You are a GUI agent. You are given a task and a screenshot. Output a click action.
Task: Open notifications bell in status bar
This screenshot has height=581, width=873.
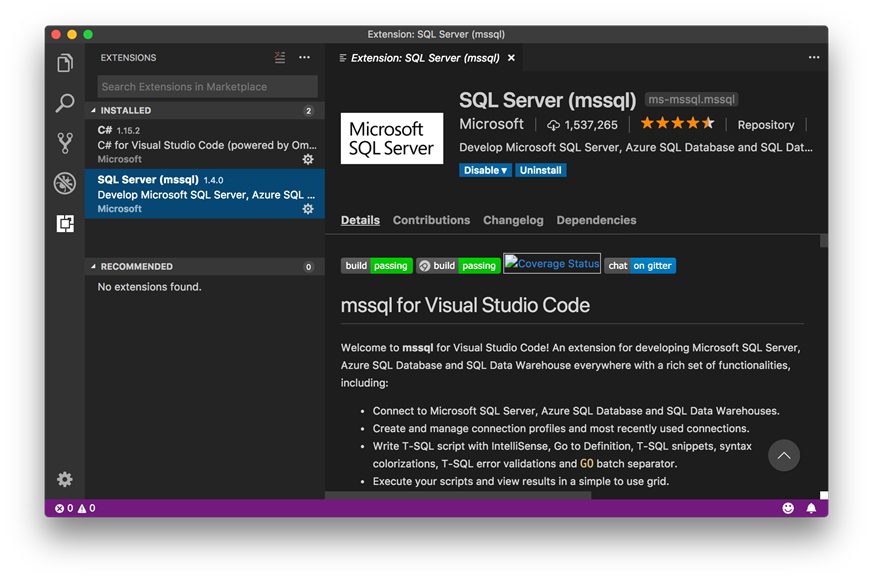pyautogui.click(x=811, y=508)
